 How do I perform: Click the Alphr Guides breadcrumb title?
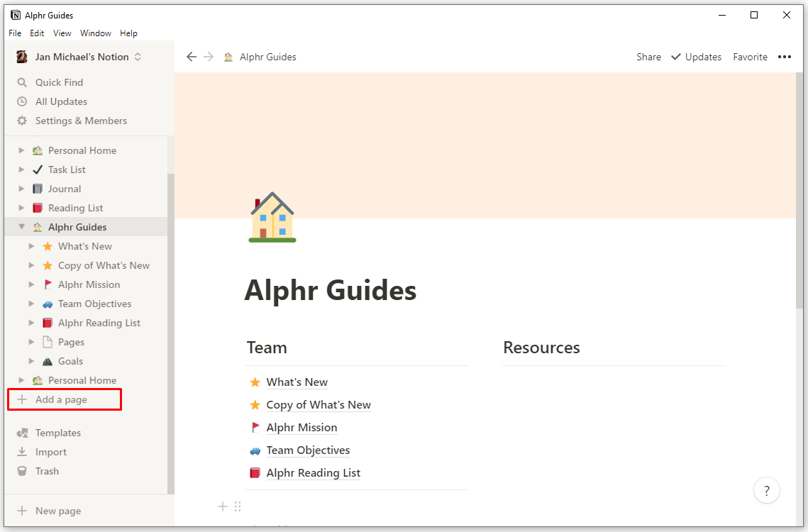coord(268,57)
